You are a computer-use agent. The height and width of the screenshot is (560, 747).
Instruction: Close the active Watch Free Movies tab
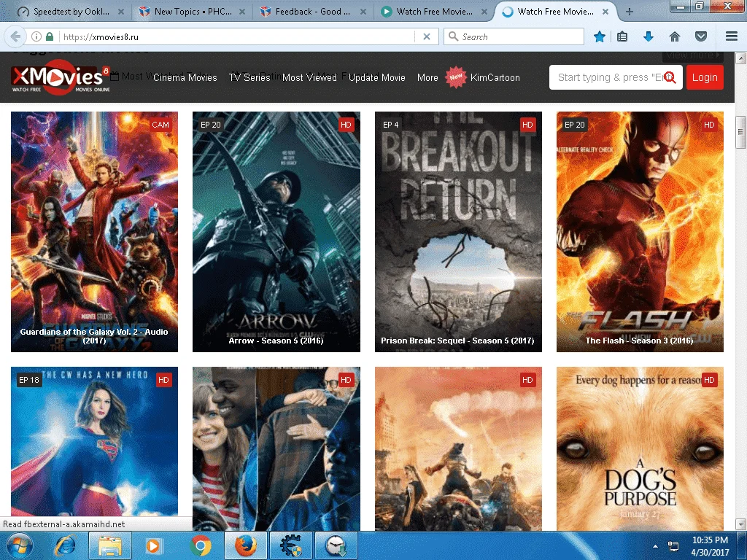(605, 12)
